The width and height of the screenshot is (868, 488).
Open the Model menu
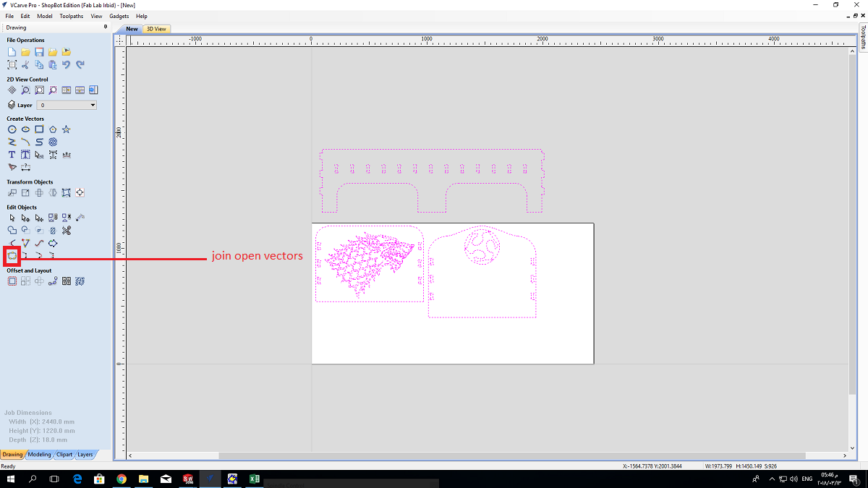point(45,16)
